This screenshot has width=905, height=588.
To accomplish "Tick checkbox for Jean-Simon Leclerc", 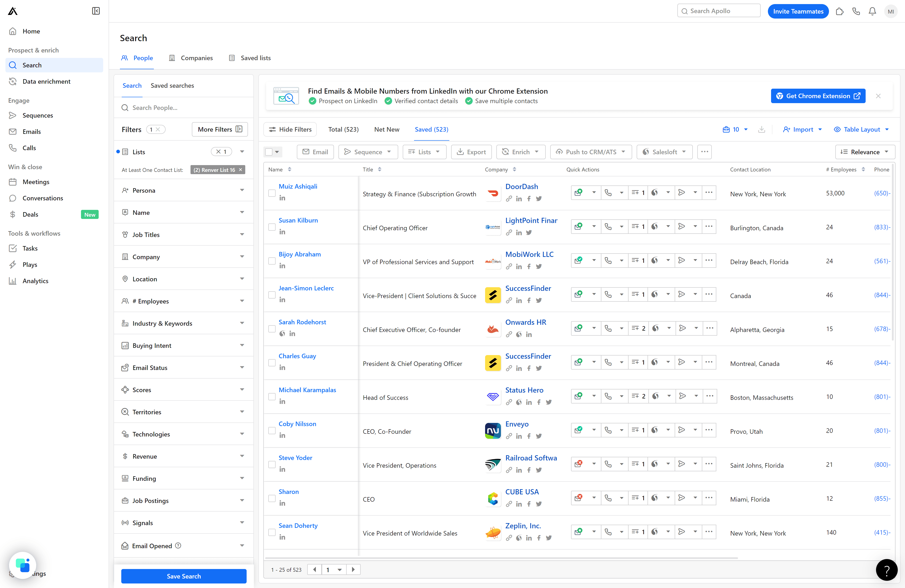I will point(272,295).
